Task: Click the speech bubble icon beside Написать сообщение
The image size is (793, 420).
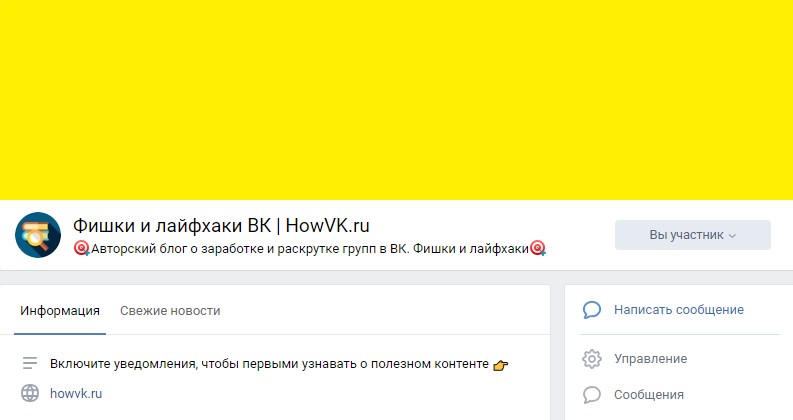Action: point(592,310)
